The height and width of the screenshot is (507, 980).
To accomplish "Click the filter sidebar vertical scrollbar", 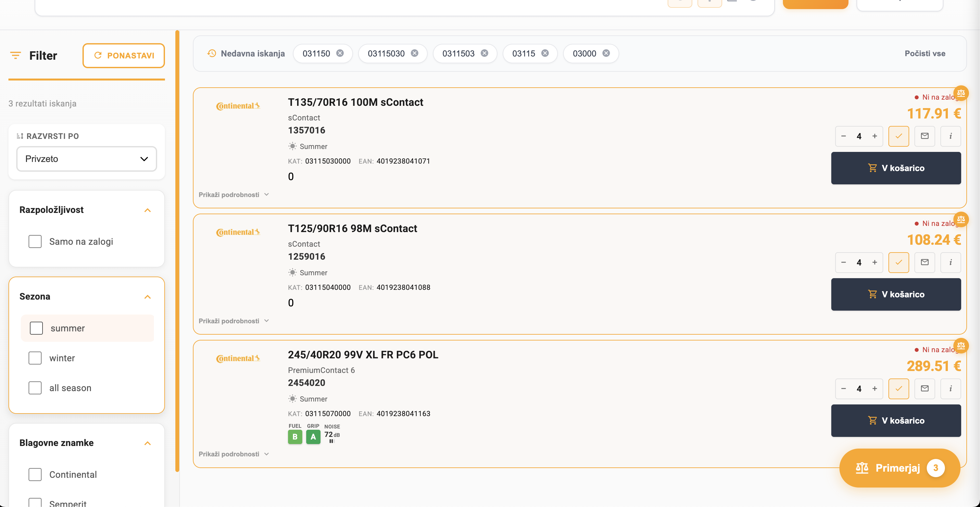I will (x=177, y=251).
